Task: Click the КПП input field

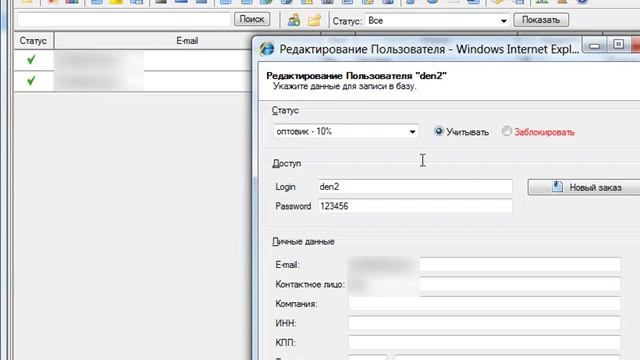Action: pyautogui.click(x=484, y=342)
